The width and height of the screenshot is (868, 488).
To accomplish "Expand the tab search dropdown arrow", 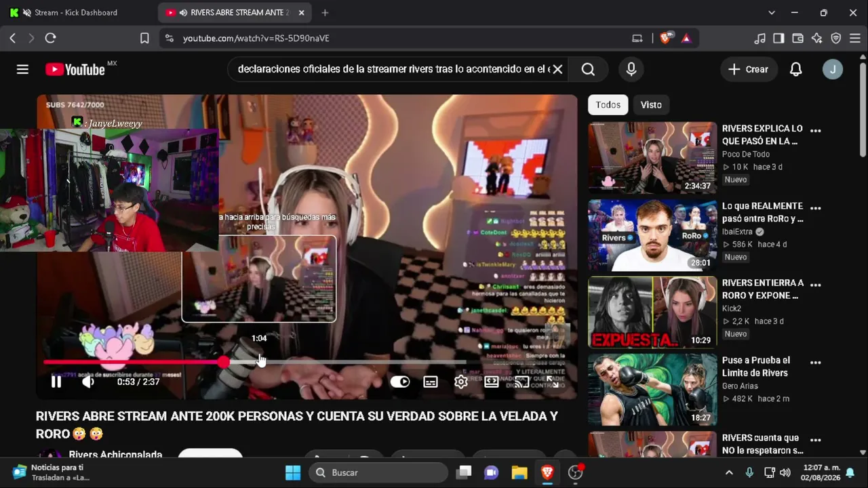I will (772, 12).
